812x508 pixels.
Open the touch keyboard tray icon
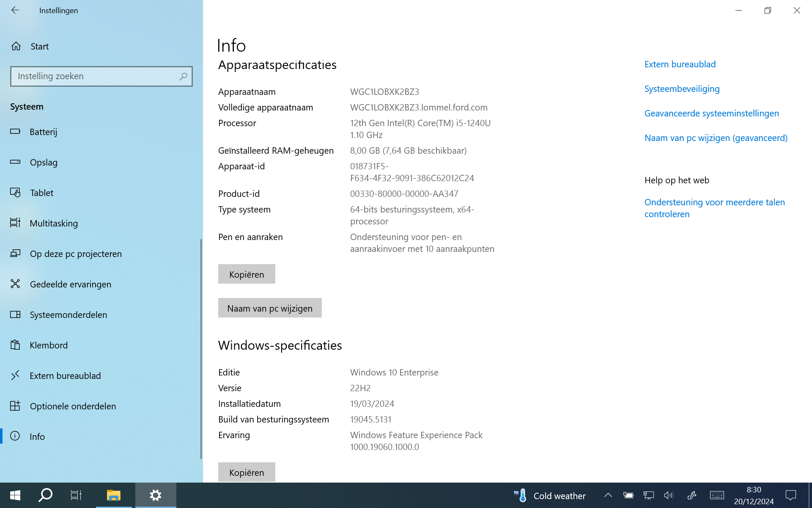click(717, 495)
